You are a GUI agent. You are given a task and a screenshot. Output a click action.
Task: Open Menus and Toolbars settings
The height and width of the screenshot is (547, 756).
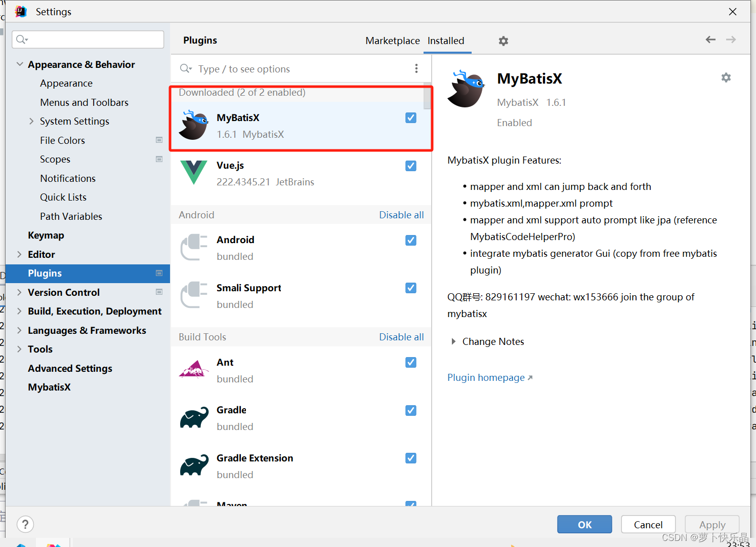(85, 102)
